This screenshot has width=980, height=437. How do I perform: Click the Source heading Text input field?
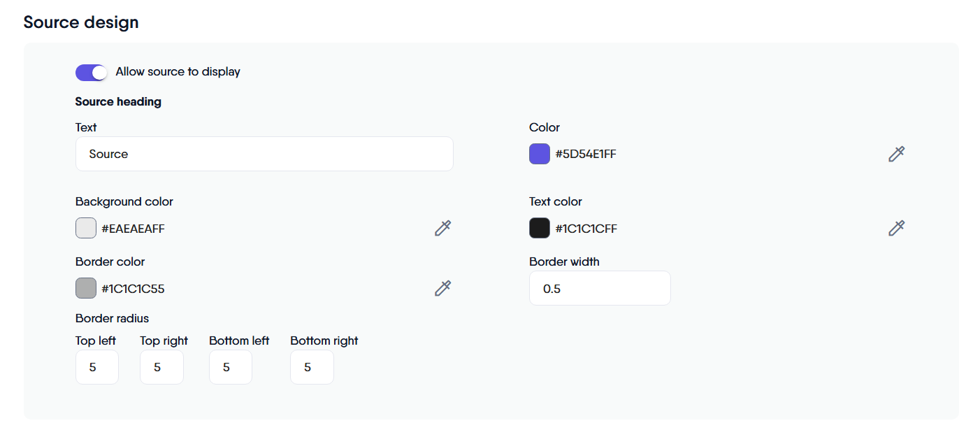pyautogui.click(x=264, y=154)
